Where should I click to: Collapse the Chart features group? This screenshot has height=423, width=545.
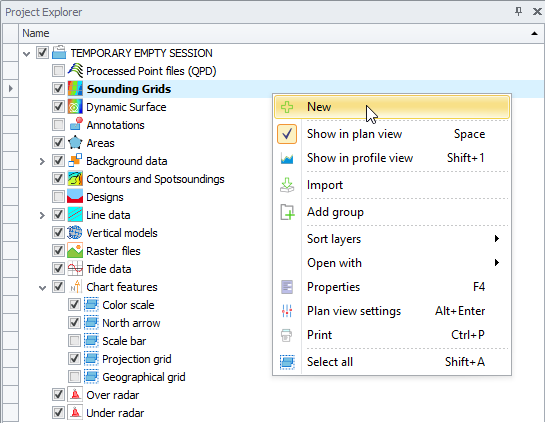pos(42,288)
